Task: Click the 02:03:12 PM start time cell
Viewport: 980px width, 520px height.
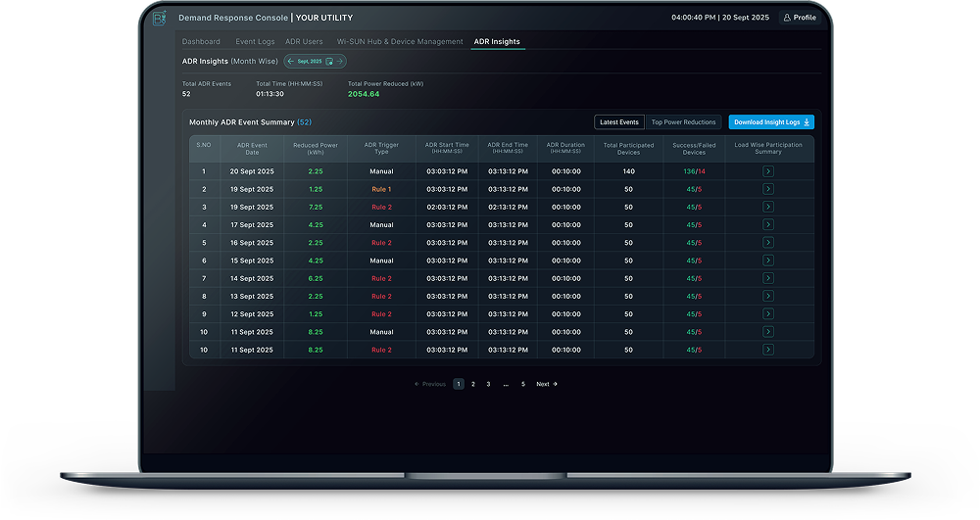Action: (447, 208)
